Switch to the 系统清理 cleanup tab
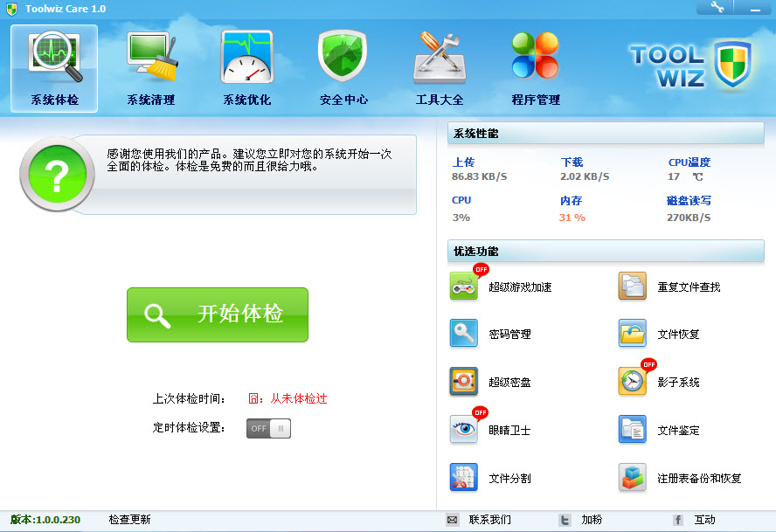Screen dimensions: 776x532 pos(151,68)
